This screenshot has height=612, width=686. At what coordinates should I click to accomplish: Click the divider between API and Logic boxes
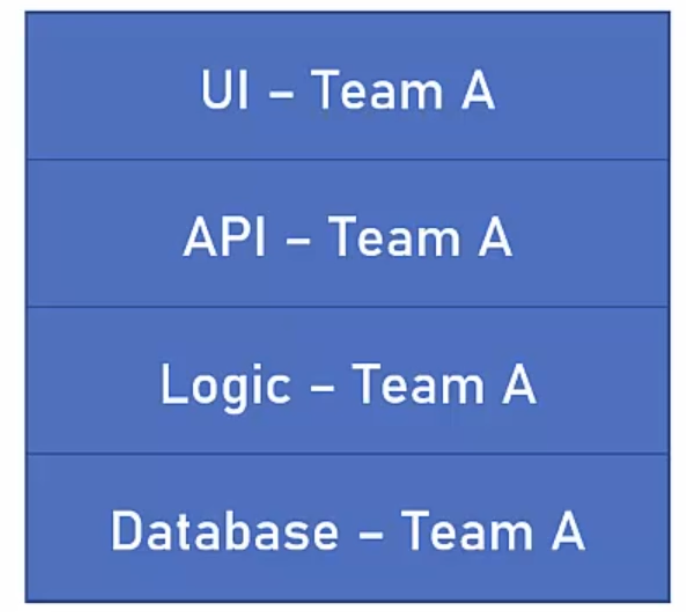point(347,307)
